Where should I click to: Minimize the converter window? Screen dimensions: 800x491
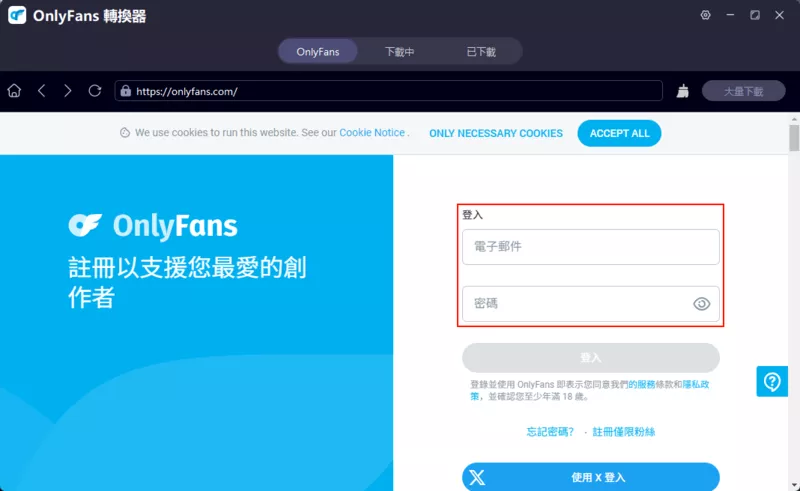(x=730, y=15)
